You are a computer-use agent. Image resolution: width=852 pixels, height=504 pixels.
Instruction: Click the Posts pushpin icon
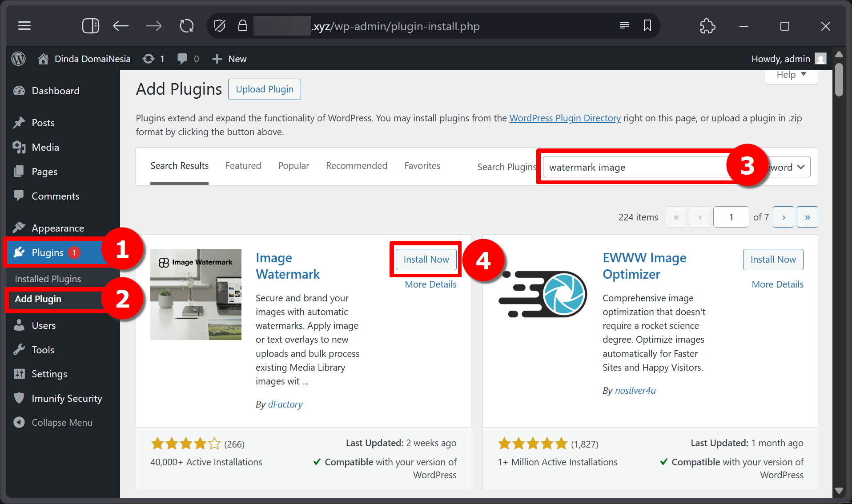pyautogui.click(x=19, y=123)
